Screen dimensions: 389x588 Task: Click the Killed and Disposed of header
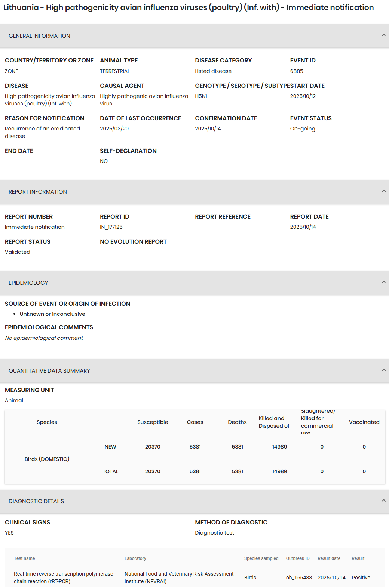274,422
